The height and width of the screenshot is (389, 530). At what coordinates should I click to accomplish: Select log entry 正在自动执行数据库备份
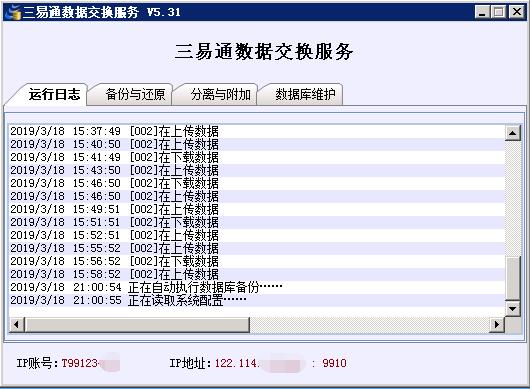coord(257,287)
